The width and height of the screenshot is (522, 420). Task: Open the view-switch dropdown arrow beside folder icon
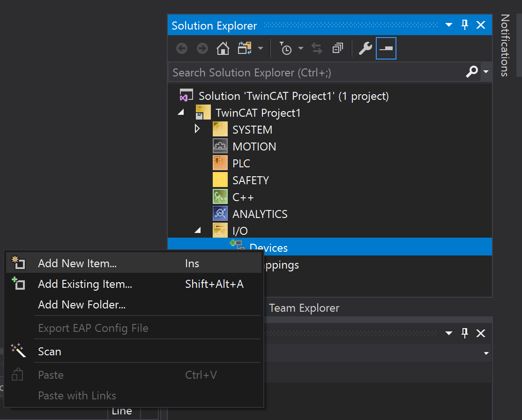[261, 48]
